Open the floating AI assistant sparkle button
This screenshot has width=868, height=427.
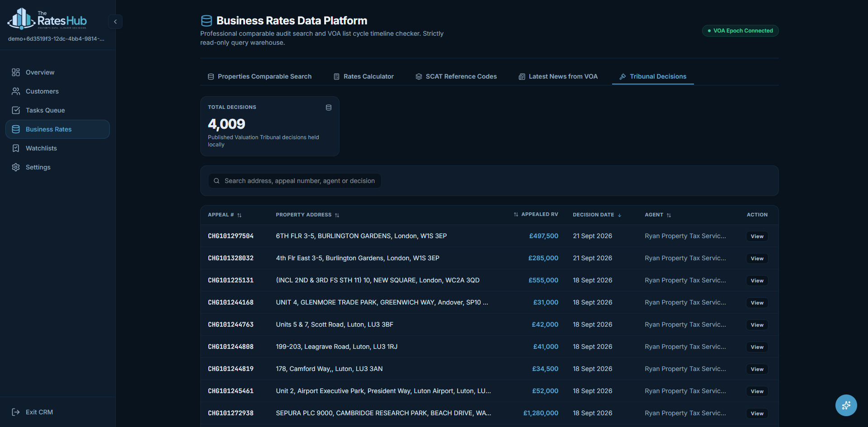point(846,405)
